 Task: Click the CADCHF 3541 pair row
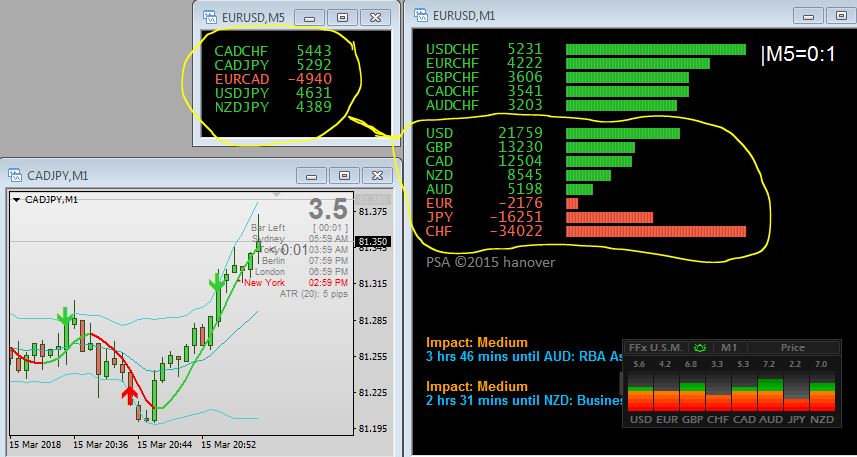(557, 91)
